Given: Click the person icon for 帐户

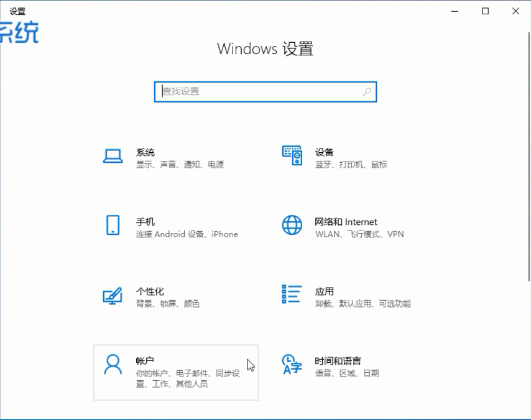Looking at the screenshot, I should pyautogui.click(x=113, y=365).
